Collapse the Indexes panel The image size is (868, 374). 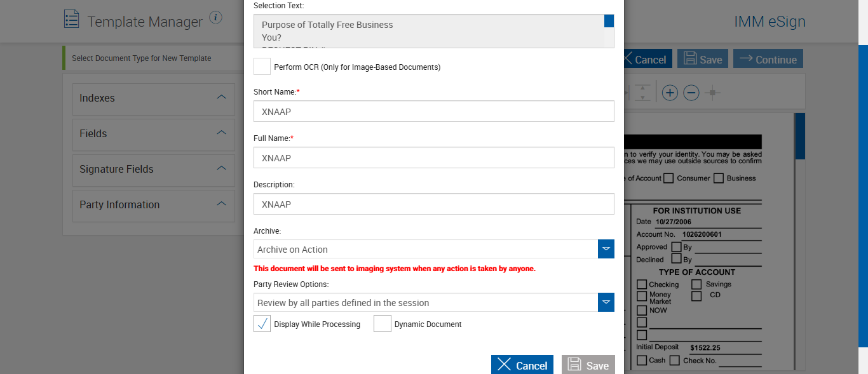coord(221,98)
